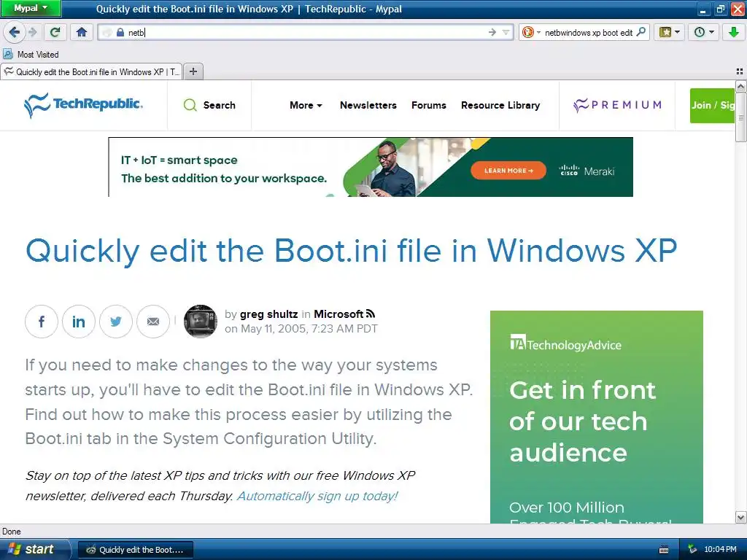Click the vertical scrollbar down arrow
This screenshot has height=560, width=747.
[x=741, y=518]
